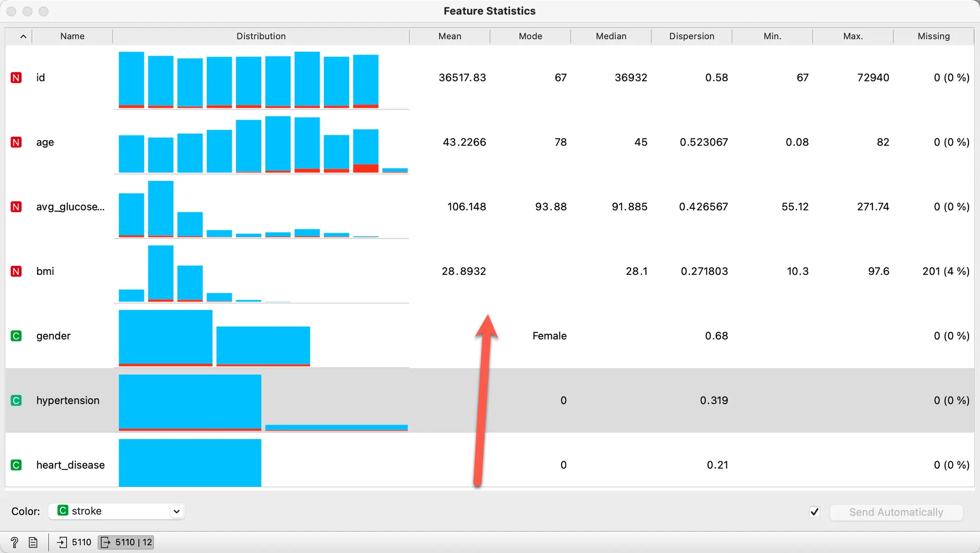Image resolution: width=980 pixels, height=553 pixels.
Task: Click the output data 5110 | 12 indicator
Action: click(126, 542)
